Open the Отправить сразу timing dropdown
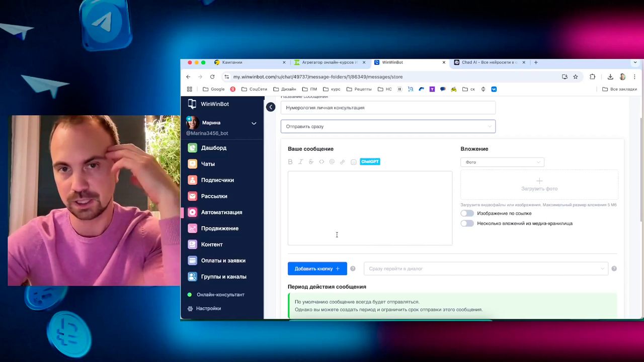Viewport: 644px width, 362px height. coord(388,126)
